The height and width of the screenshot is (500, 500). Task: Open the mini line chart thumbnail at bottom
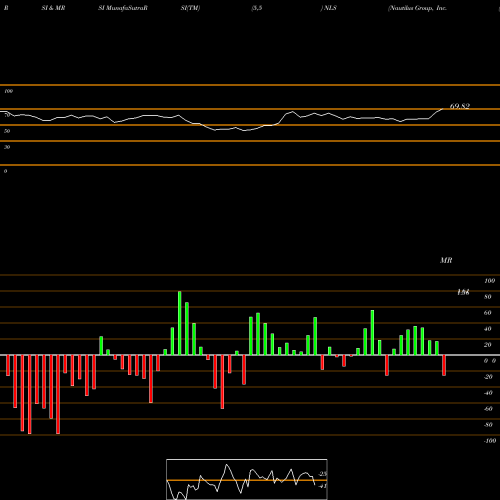(x=247, y=479)
